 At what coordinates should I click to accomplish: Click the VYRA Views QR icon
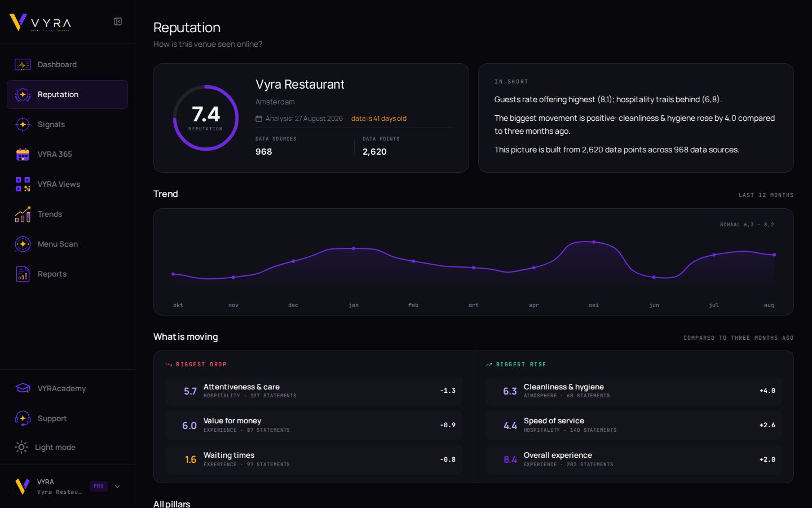coord(23,184)
